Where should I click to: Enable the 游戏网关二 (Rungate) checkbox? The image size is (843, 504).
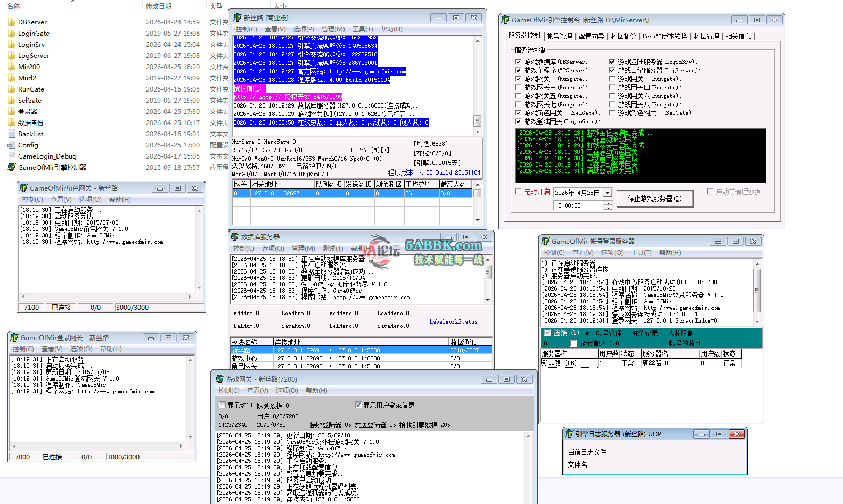612,79
